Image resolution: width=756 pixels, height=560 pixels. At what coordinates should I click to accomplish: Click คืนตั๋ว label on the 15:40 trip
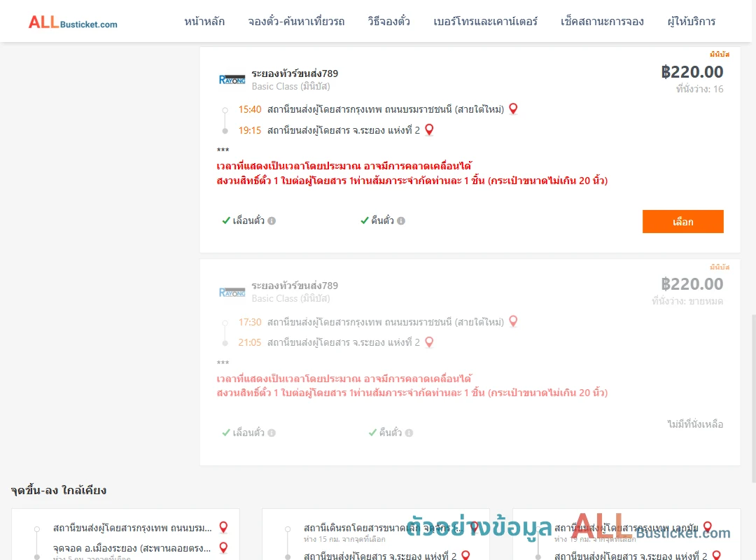pos(382,220)
